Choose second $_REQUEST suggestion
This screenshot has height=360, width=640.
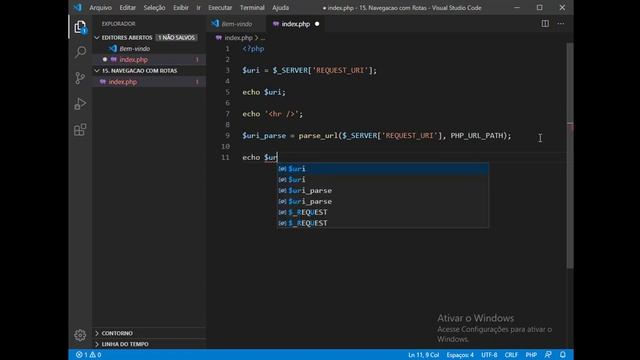pos(383,223)
